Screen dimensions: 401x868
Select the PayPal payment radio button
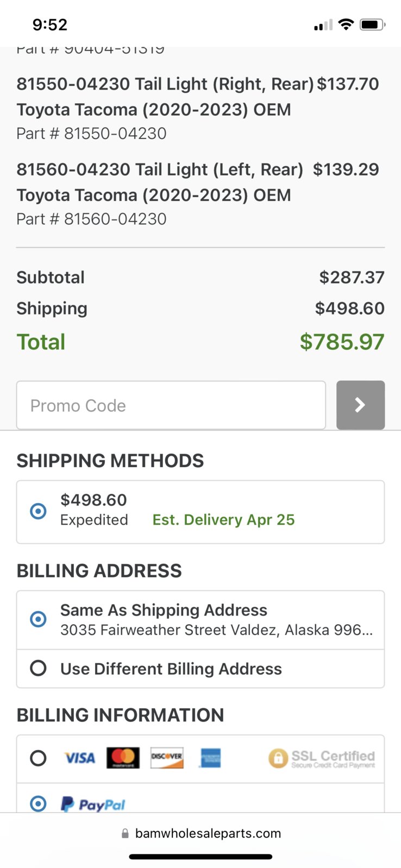38,803
